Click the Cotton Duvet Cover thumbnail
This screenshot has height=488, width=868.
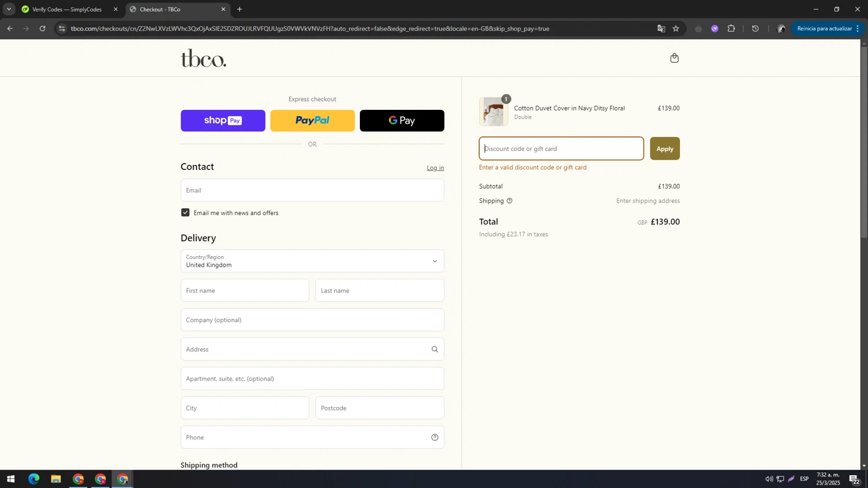tap(494, 112)
